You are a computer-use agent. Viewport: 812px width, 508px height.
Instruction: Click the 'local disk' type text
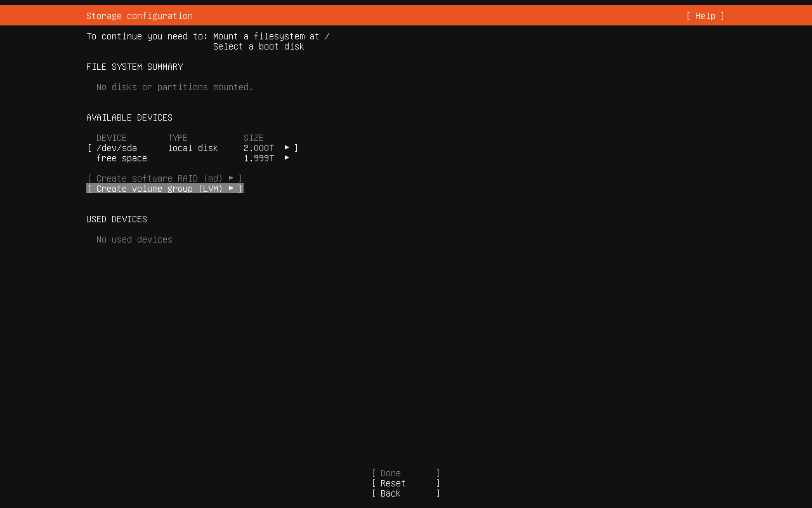point(193,148)
